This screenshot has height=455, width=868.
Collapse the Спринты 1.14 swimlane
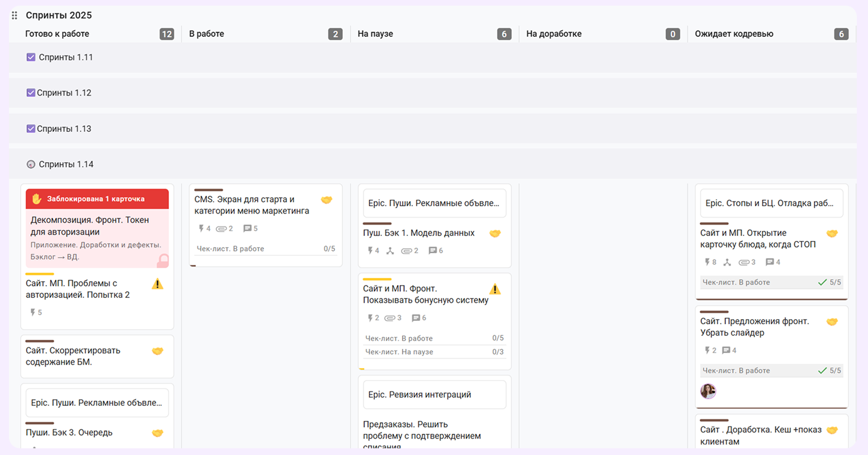click(x=31, y=164)
